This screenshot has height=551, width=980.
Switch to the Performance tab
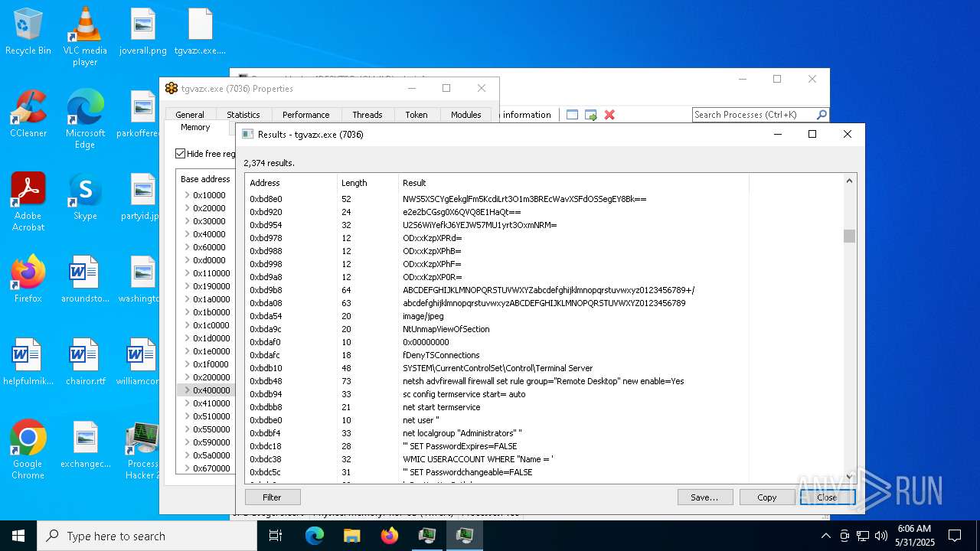click(305, 115)
